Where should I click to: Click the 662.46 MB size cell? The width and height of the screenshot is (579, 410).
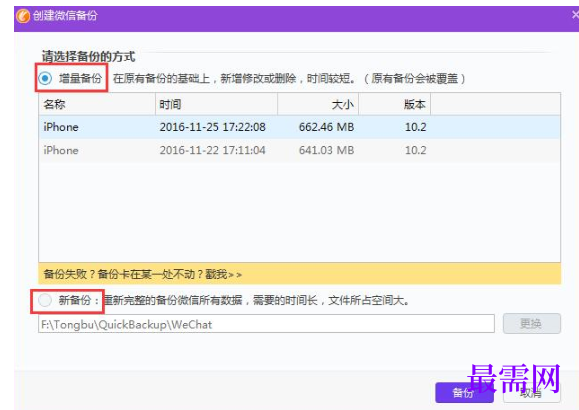click(326, 127)
